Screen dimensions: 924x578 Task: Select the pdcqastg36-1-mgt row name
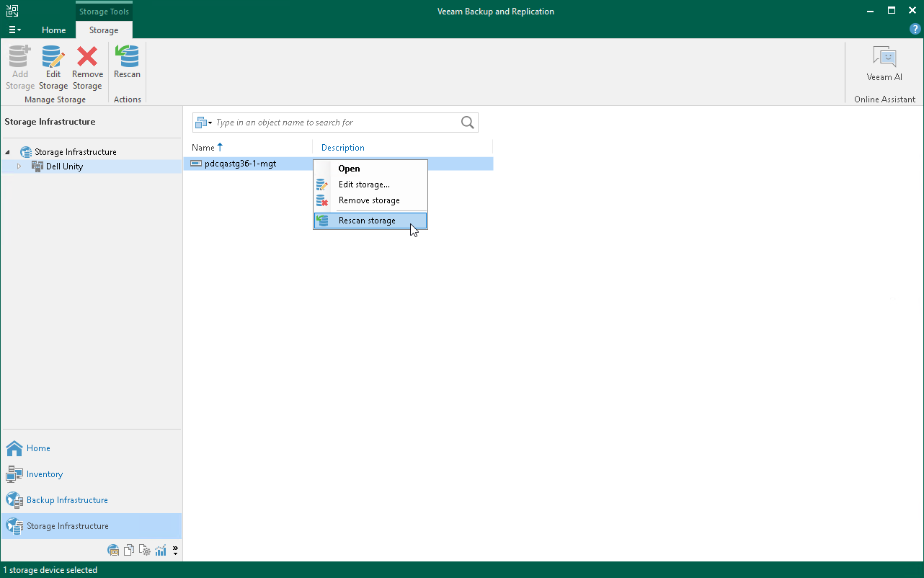(241, 164)
